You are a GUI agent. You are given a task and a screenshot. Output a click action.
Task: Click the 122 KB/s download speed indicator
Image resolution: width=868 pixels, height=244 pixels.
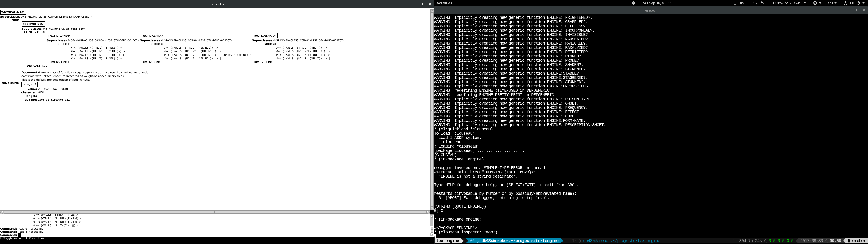click(x=780, y=3)
